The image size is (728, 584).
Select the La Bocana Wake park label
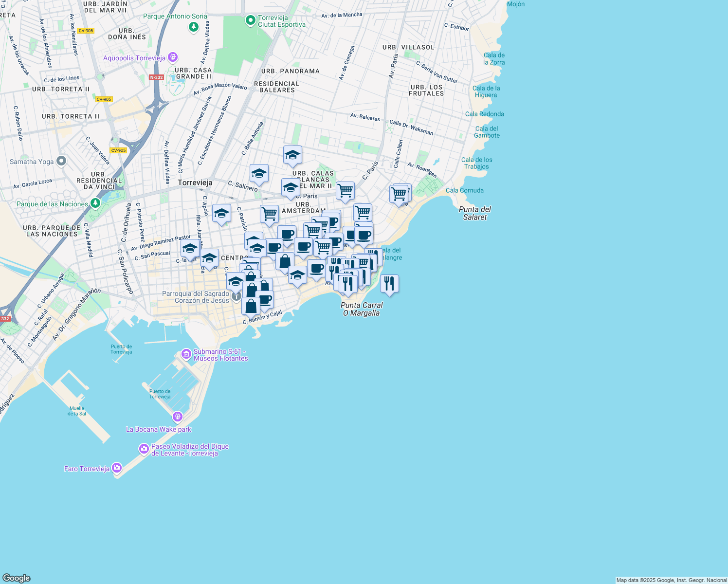(x=159, y=429)
